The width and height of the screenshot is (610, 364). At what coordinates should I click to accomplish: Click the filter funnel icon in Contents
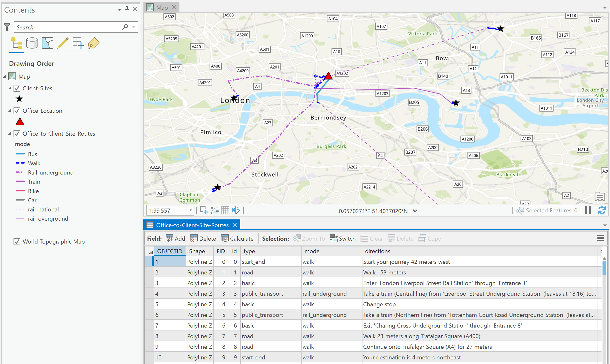tap(7, 27)
